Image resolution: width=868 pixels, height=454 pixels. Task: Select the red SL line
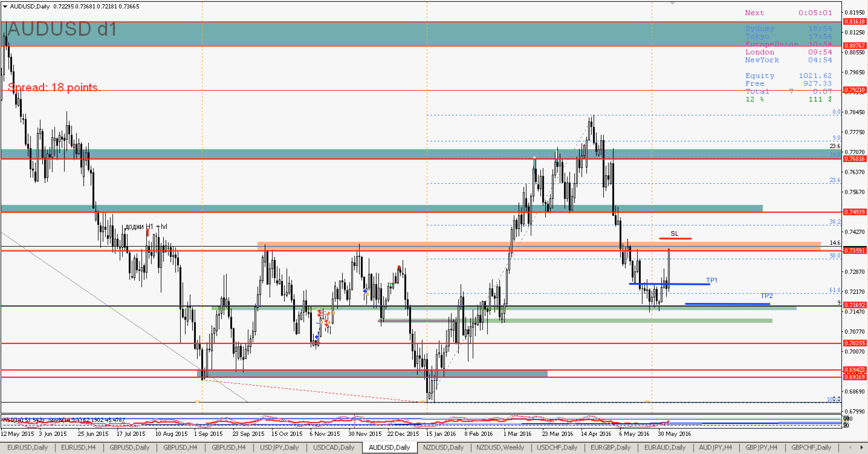pos(675,238)
